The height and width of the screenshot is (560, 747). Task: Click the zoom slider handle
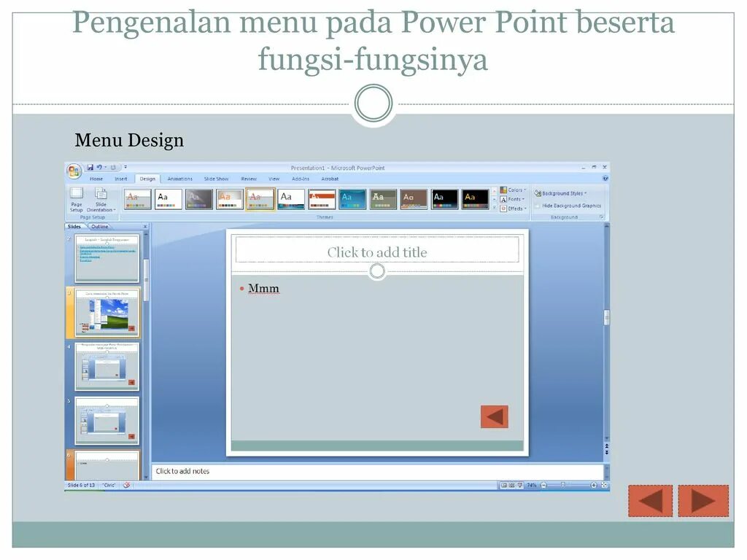[x=563, y=485]
